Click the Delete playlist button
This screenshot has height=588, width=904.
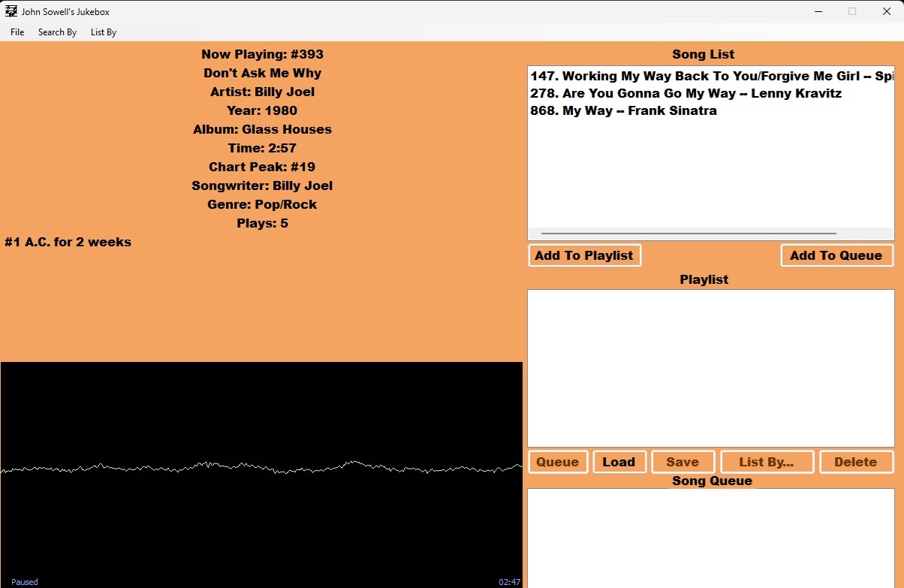coord(856,462)
